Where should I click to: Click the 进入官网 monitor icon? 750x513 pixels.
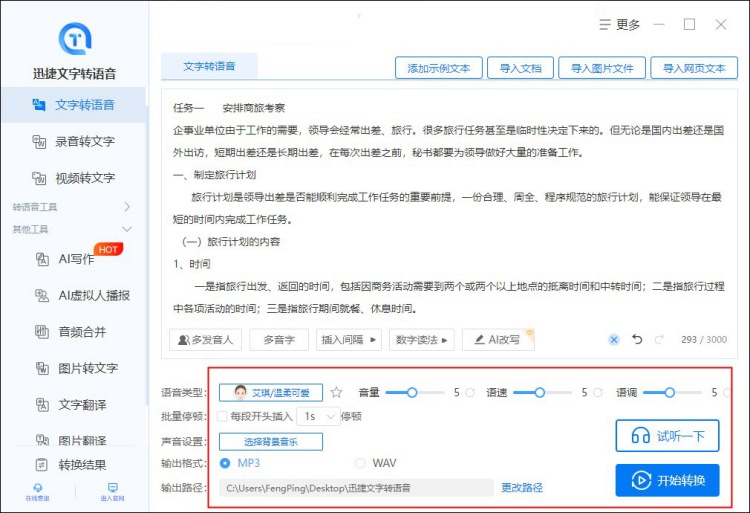[113, 488]
